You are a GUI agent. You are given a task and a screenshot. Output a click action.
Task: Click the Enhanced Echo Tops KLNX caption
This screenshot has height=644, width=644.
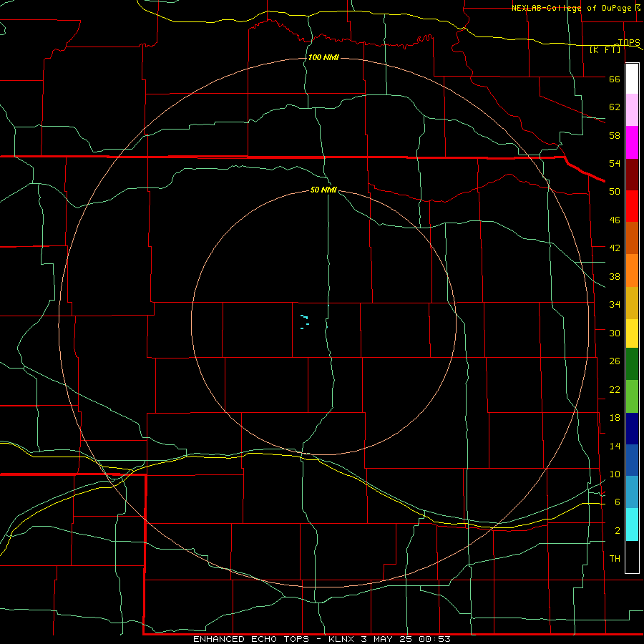pos(321,639)
